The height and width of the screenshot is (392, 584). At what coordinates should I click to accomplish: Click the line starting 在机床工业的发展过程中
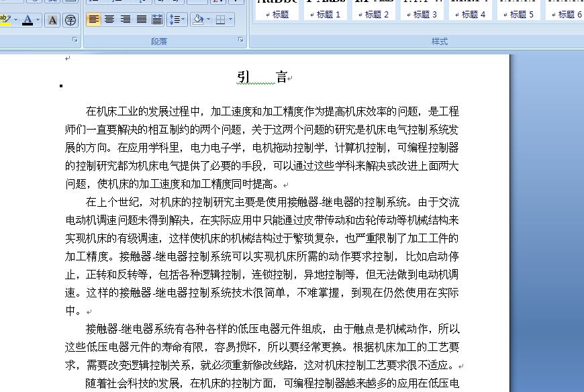click(273, 111)
